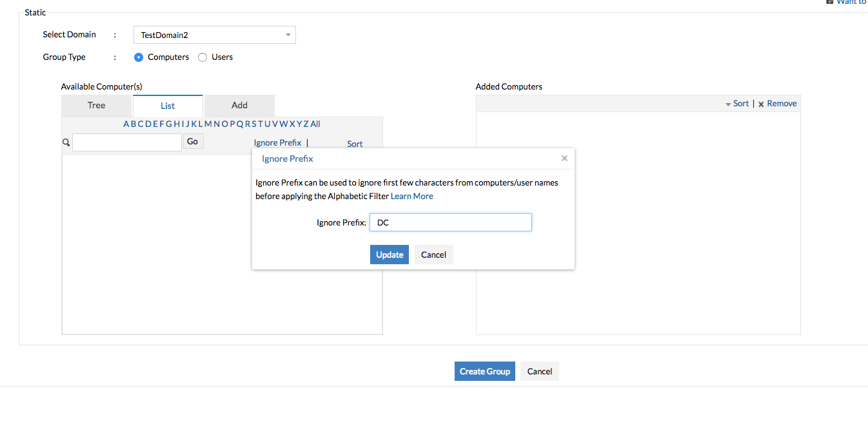Show All in the alphabetic filter
868x435 pixels.
315,124
